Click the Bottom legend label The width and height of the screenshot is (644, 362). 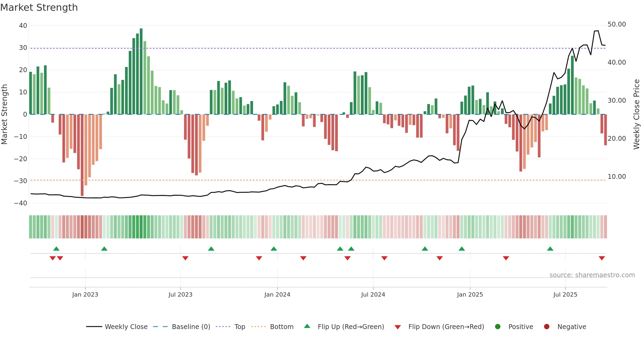click(x=282, y=327)
